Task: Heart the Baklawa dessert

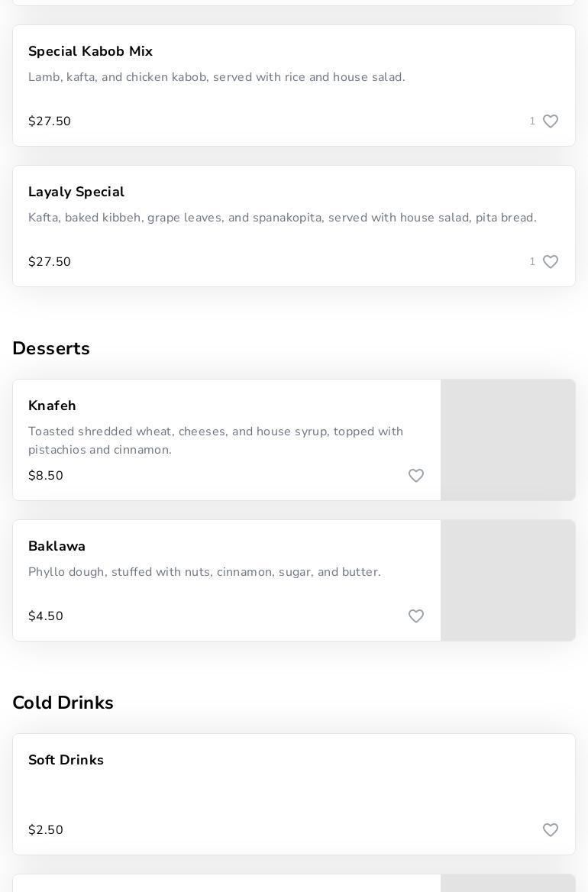Action: (415, 616)
